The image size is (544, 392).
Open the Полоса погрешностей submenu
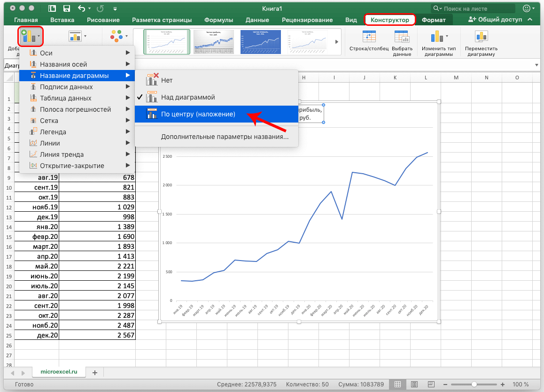(x=77, y=109)
